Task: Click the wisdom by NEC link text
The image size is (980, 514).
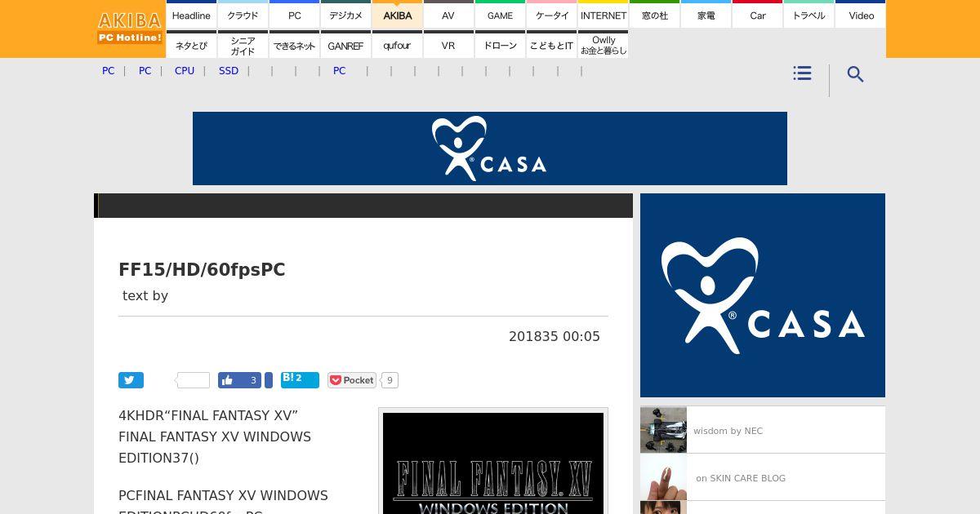Action: [x=728, y=431]
